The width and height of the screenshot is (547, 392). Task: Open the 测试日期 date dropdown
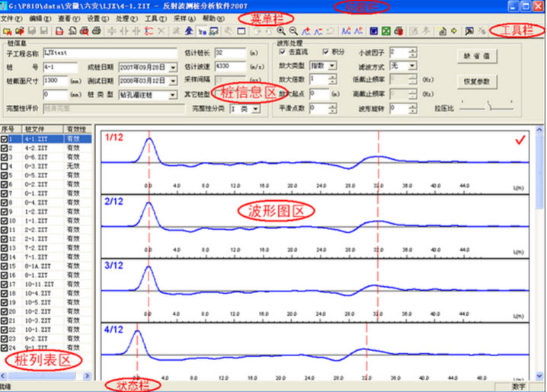pyautogui.click(x=173, y=81)
